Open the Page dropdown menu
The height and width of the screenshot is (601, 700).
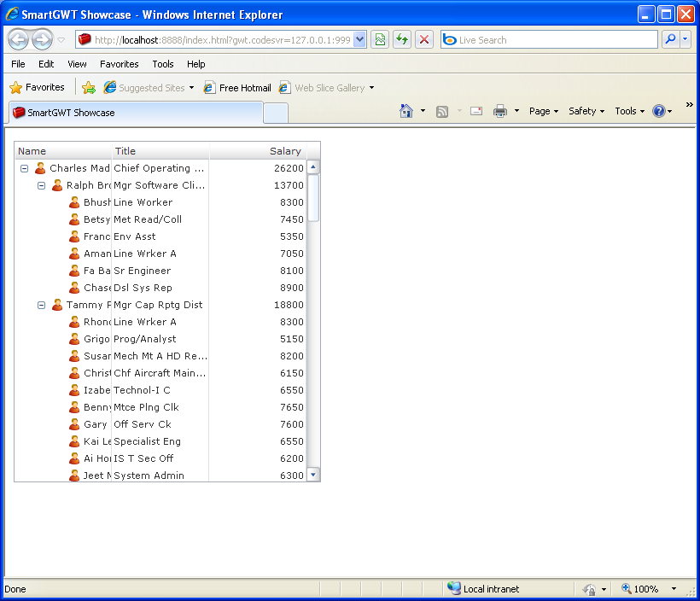pyautogui.click(x=543, y=111)
